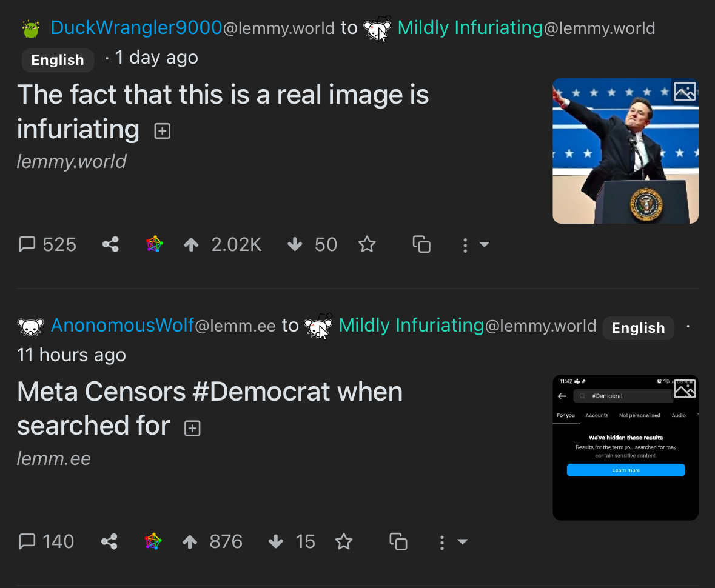
Task: Open the 140 comments on Meta post
Action: tap(46, 541)
